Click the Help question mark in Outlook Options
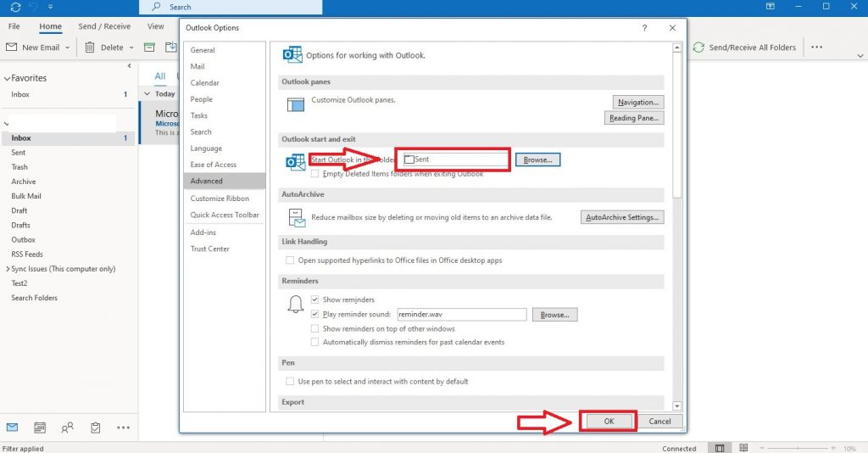 [x=644, y=28]
